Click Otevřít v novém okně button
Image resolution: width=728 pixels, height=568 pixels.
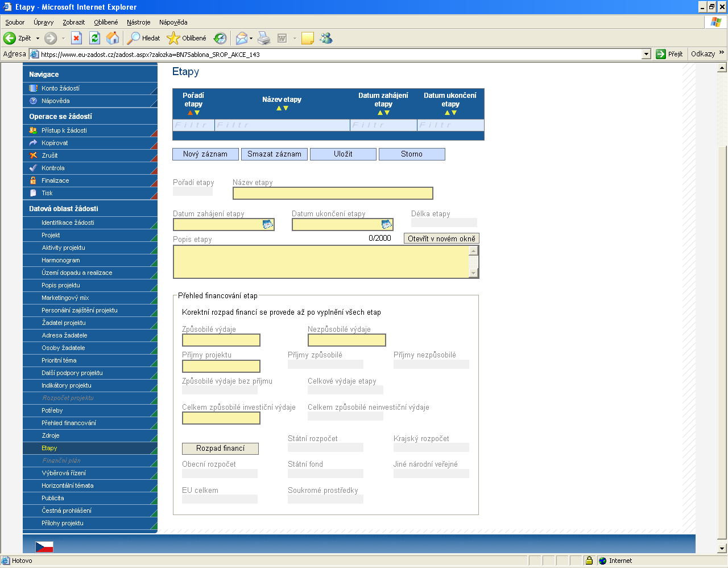point(441,238)
